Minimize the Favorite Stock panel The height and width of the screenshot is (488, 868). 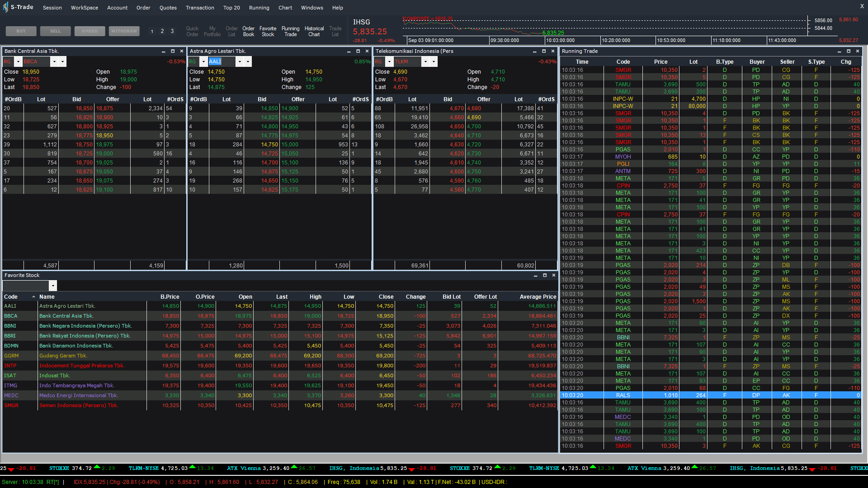[536, 275]
